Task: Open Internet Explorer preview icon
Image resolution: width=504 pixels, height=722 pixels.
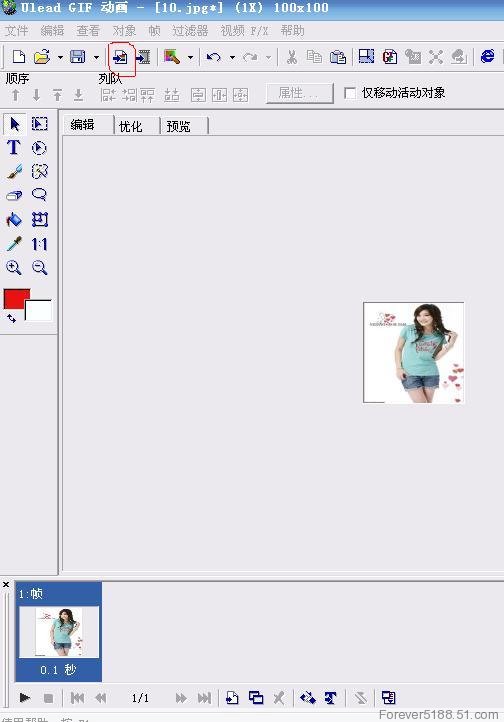Action: (487, 57)
